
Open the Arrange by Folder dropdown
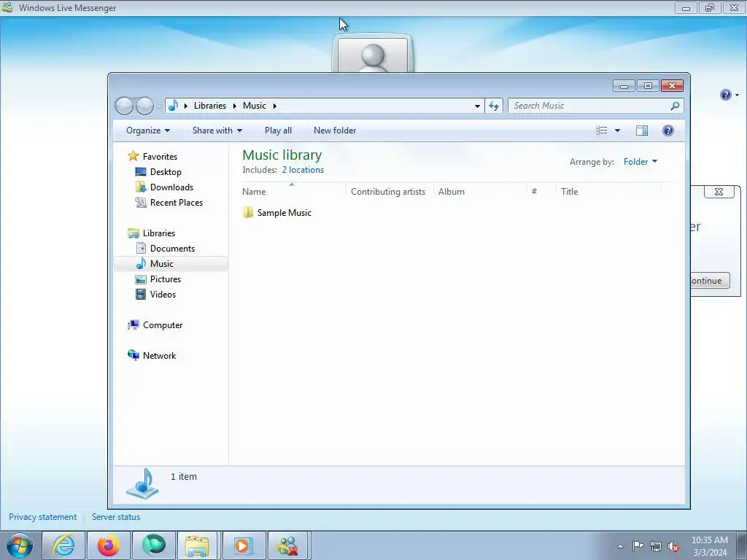click(x=640, y=162)
